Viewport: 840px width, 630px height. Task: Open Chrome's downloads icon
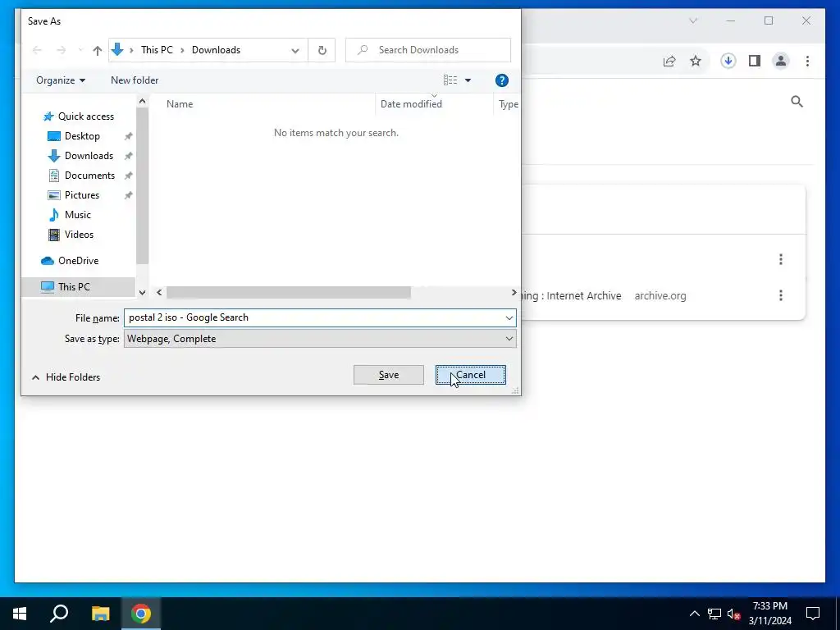click(x=728, y=61)
